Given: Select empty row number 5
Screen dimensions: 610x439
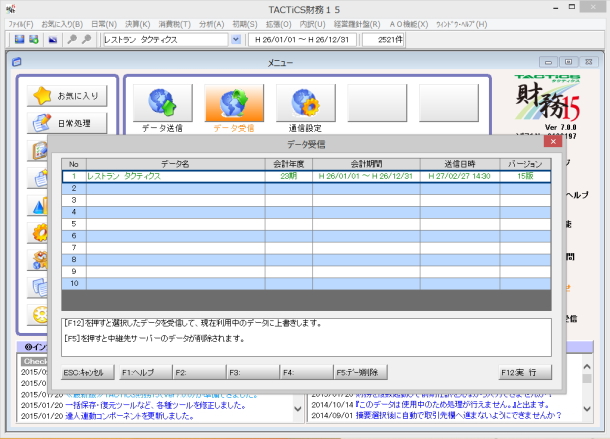Looking at the screenshot, I should tap(306, 224).
